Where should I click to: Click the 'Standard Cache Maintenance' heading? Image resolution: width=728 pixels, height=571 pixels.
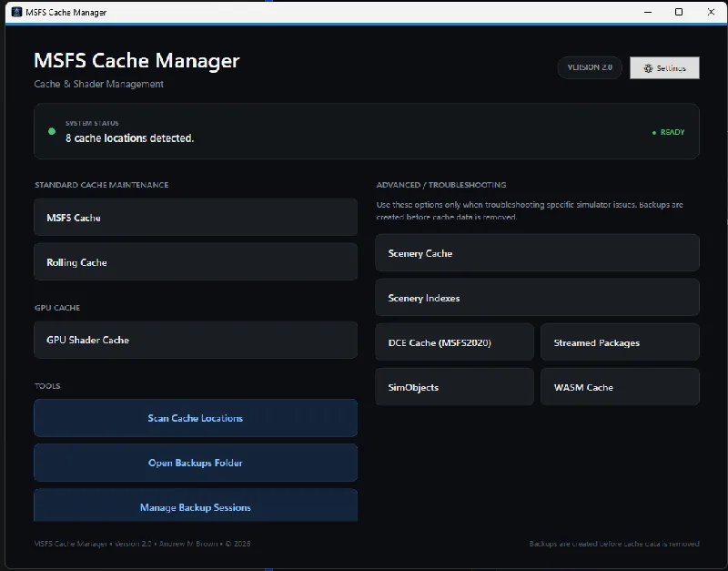102,185
